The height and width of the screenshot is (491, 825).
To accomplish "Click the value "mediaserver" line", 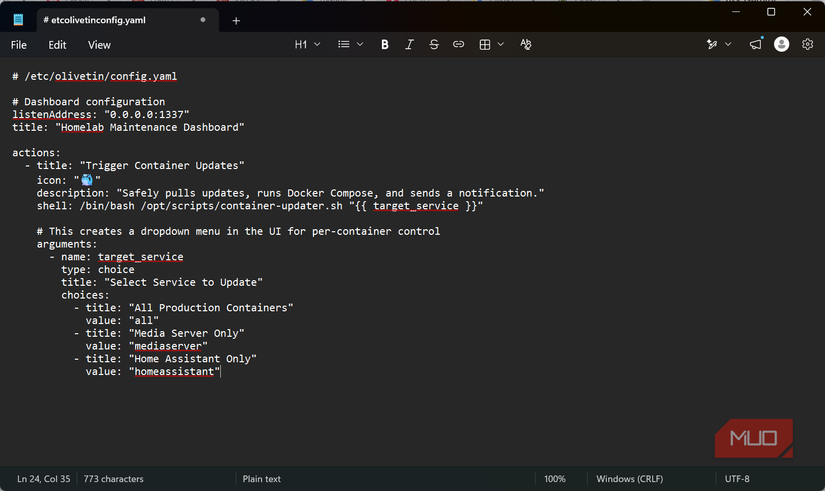I will (x=147, y=346).
